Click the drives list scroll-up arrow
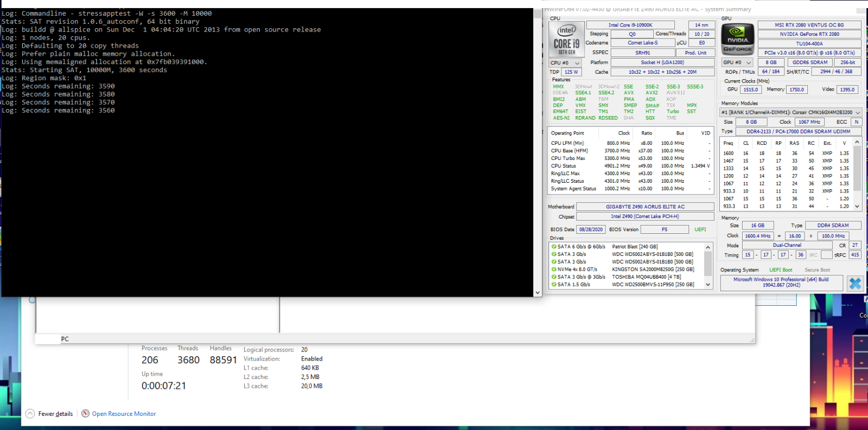868x430 pixels. [707, 247]
